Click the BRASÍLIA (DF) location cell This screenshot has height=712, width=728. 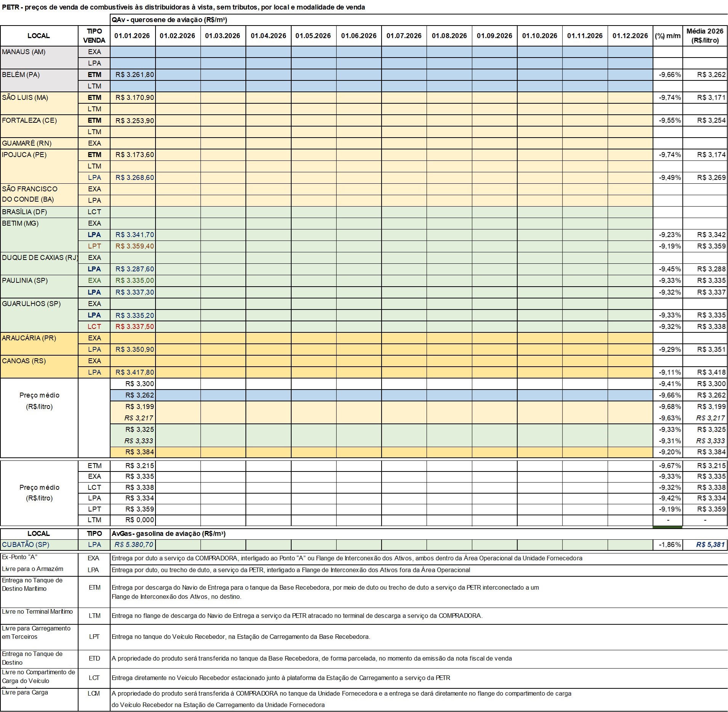click(x=39, y=212)
